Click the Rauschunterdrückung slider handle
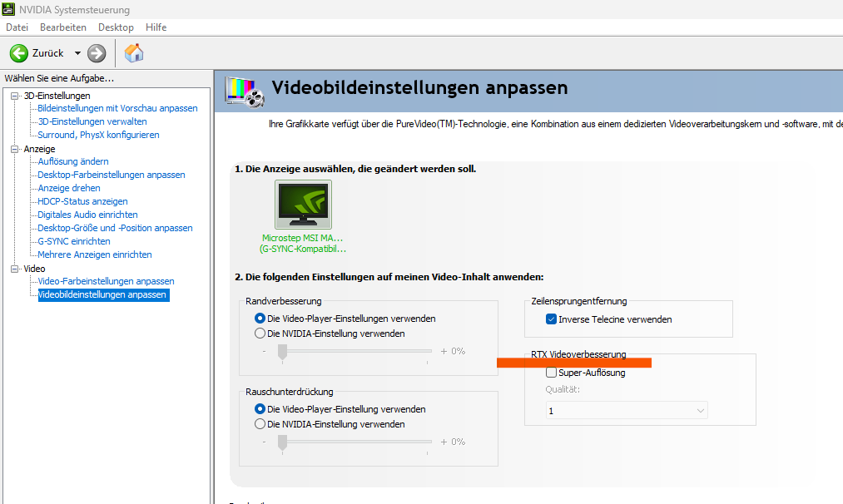The height and width of the screenshot is (504, 843). [x=282, y=443]
